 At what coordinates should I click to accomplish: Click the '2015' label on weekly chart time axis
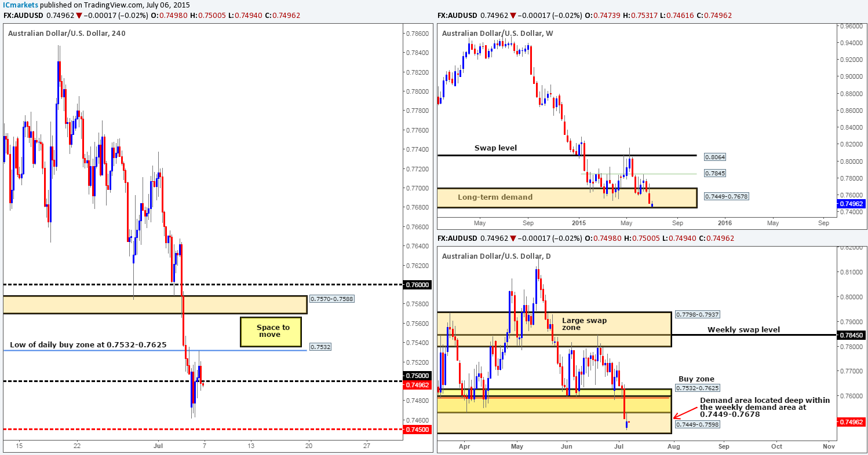coord(579,223)
